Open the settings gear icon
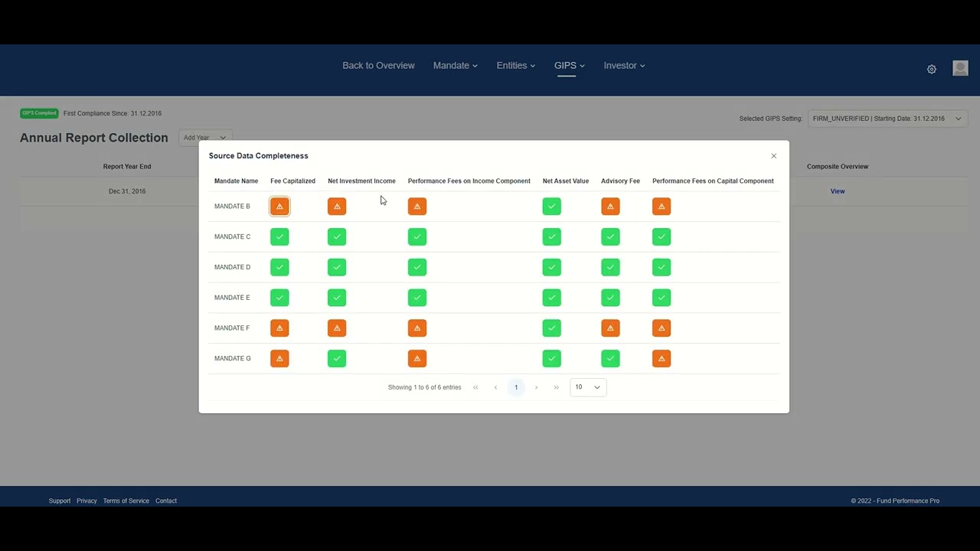The width and height of the screenshot is (980, 551). [x=932, y=69]
